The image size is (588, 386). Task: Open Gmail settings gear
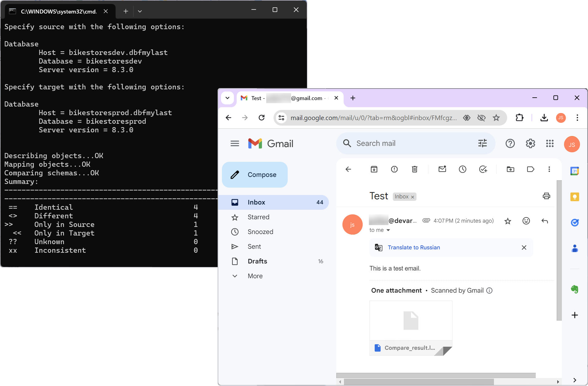click(x=531, y=143)
